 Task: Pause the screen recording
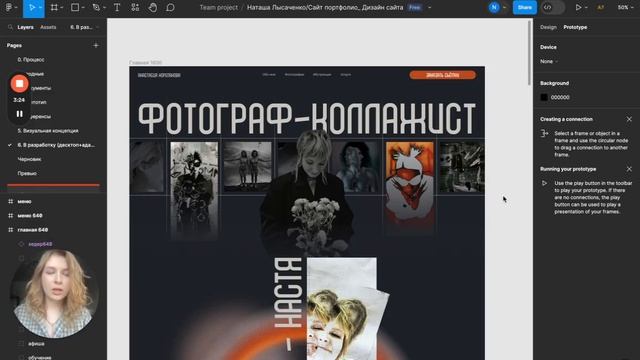(x=19, y=114)
